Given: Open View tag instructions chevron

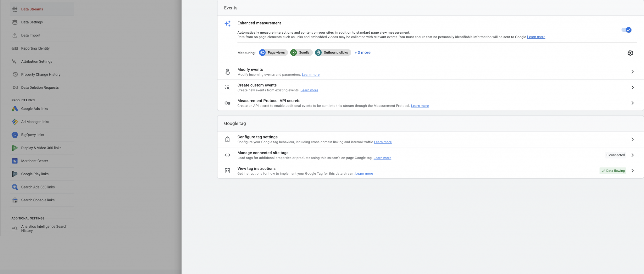Looking at the screenshot, I should pyautogui.click(x=632, y=171).
